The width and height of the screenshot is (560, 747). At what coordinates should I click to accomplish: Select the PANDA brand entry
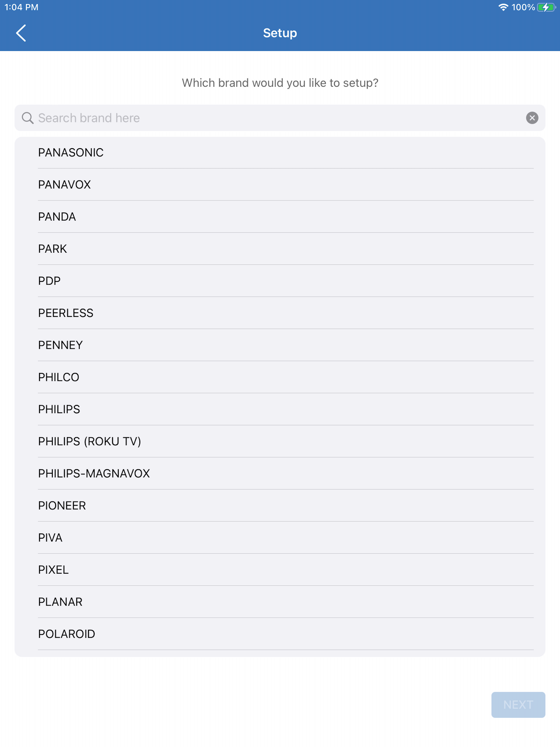click(280, 217)
